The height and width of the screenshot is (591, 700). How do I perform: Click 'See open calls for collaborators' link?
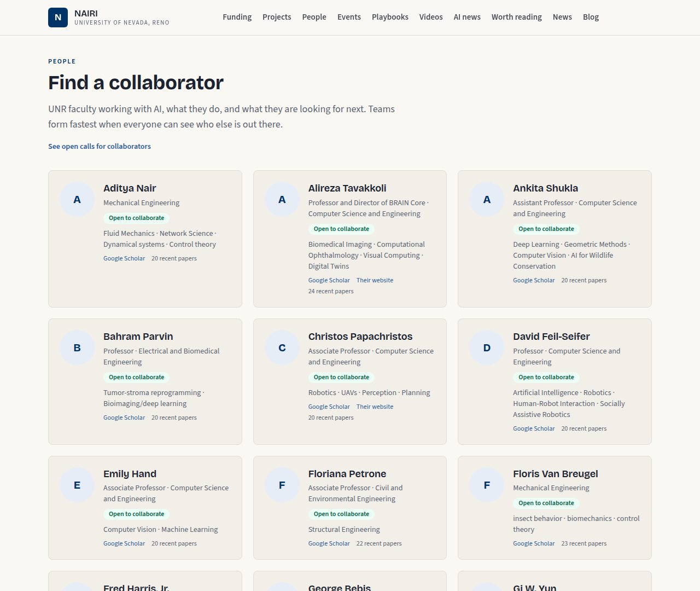click(100, 146)
